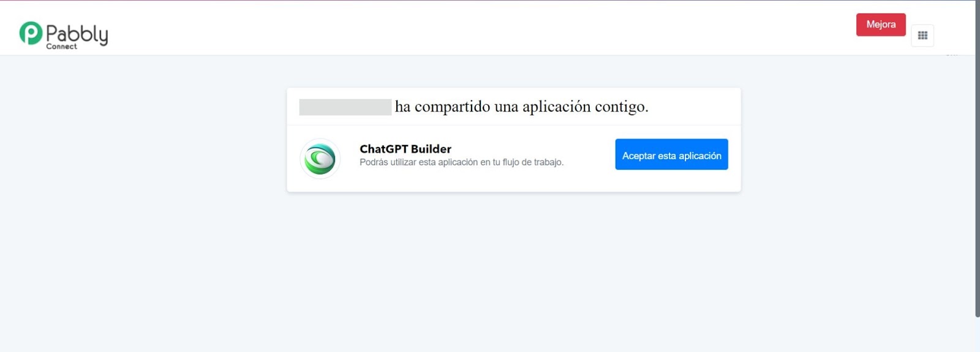Click the Pabbly Connect logo

click(x=64, y=36)
